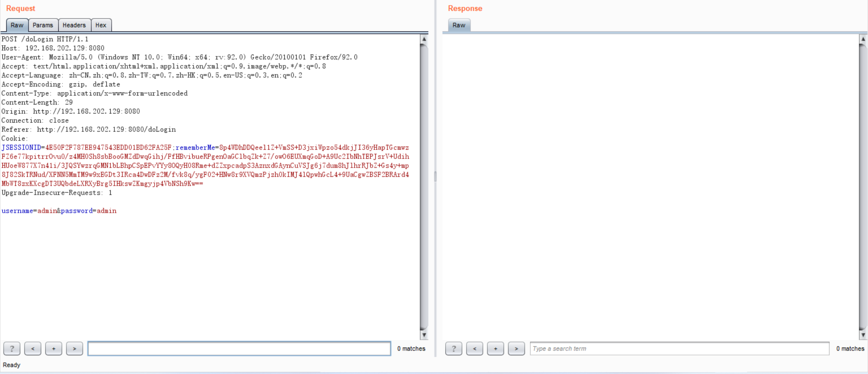The height and width of the screenshot is (374, 868).
Task: Go to next match in Response search
Action: (x=516, y=349)
